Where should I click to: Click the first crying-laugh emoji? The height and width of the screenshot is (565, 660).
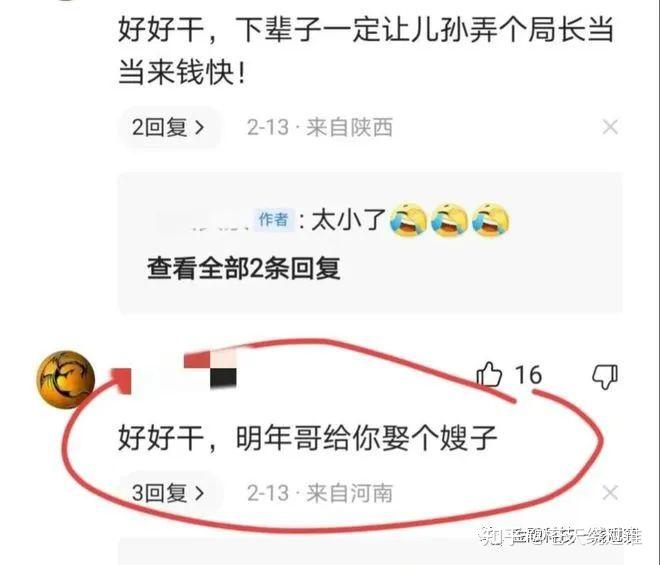pyautogui.click(x=408, y=220)
